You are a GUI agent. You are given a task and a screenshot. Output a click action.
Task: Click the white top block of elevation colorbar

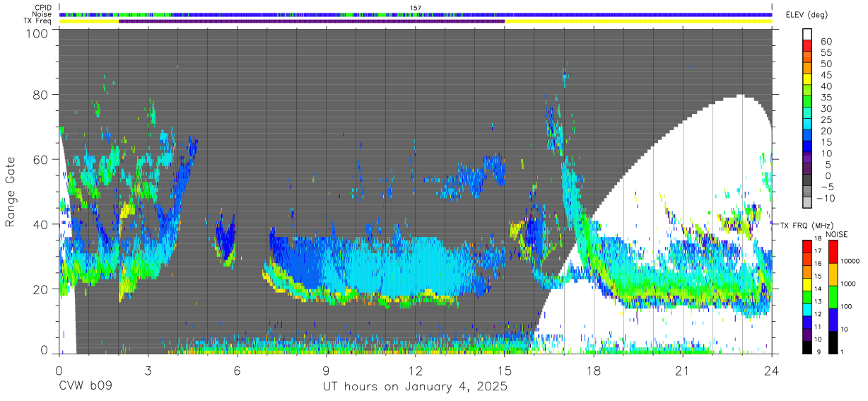tap(807, 35)
